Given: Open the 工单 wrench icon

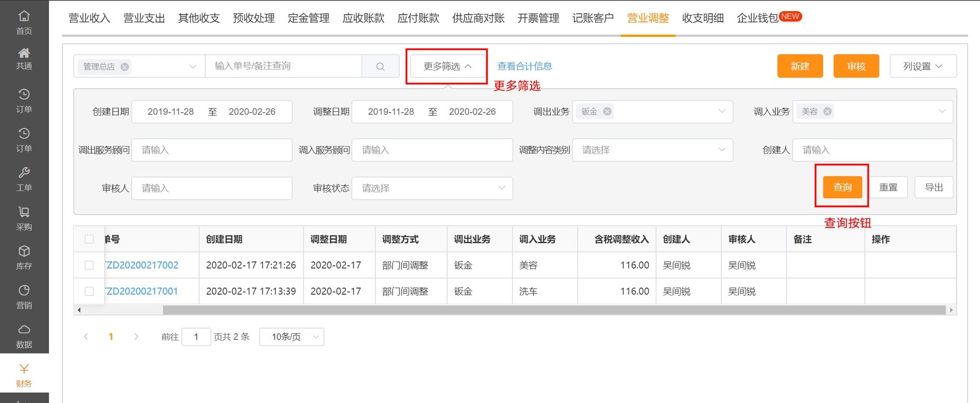Looking at the screenshot, I should 24,179.
